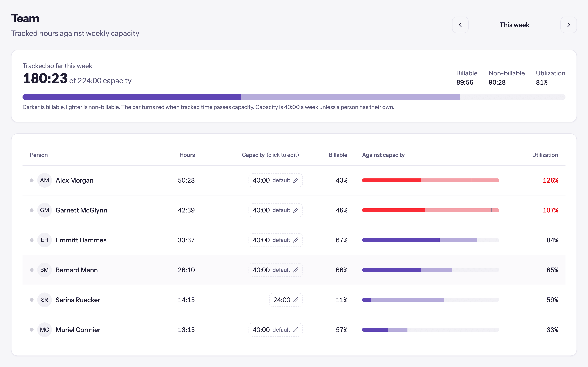Edit Garnett McGlynn's capacity pencil icon
The height and width of the screenshot is (367, 588).
tap(296, 210)
